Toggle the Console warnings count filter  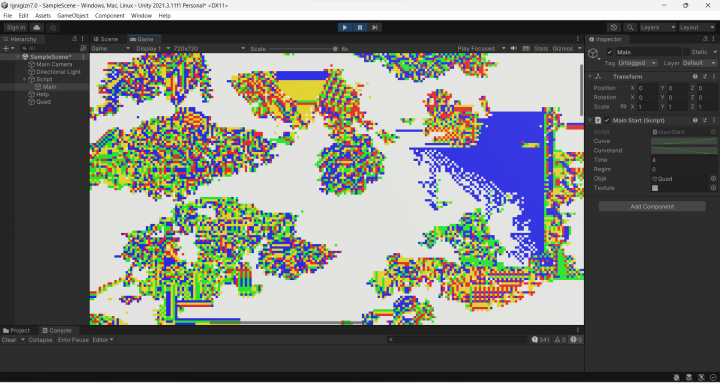click(561, 340)
